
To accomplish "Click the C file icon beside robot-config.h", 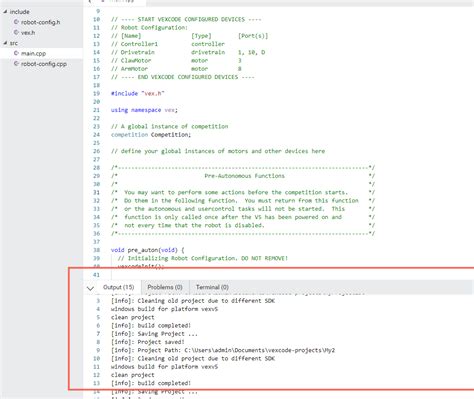I will (16, 22).
